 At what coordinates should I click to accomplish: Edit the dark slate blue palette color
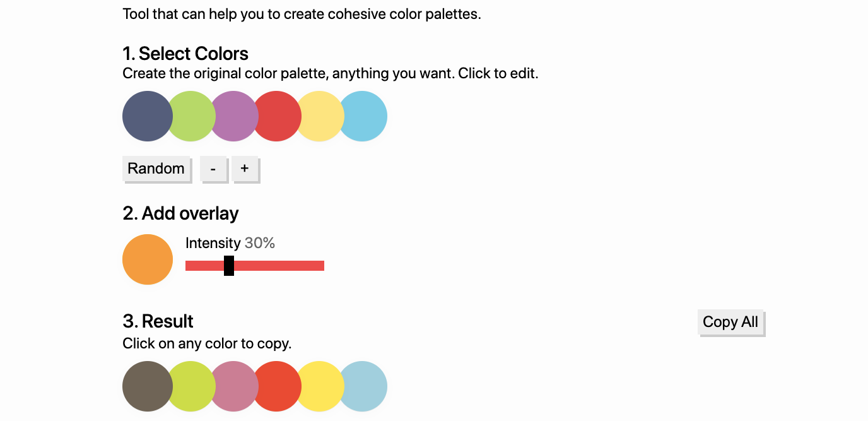pos(147,116)
